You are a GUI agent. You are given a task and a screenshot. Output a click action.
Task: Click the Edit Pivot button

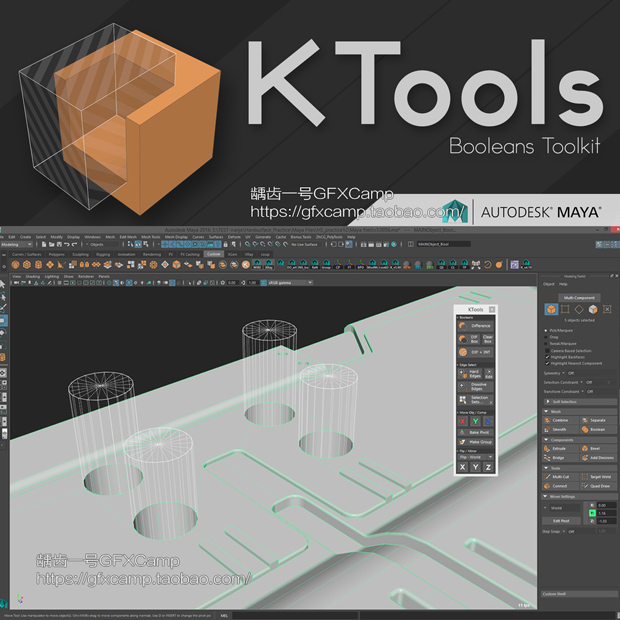point(561,521)
